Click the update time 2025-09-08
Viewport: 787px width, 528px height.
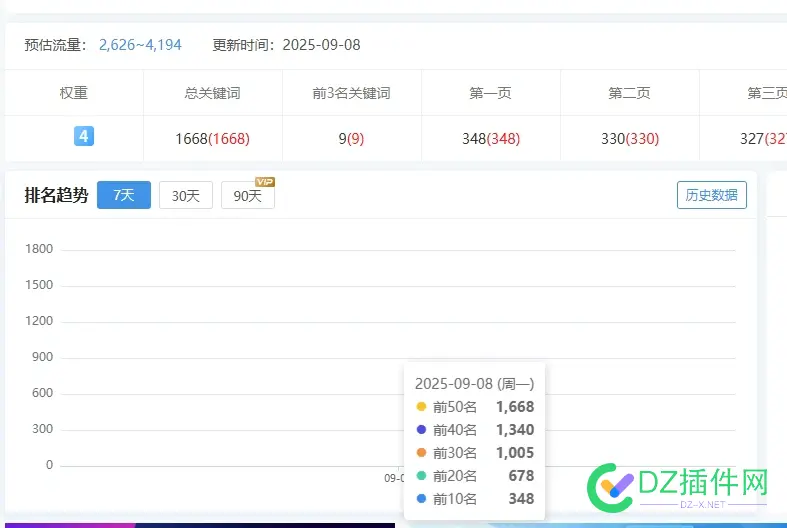[321, 45]
